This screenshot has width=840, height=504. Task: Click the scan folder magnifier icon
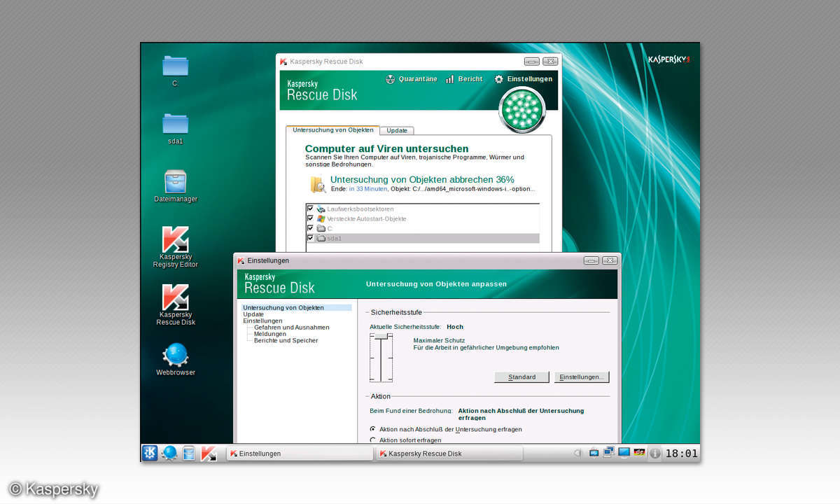318,184
